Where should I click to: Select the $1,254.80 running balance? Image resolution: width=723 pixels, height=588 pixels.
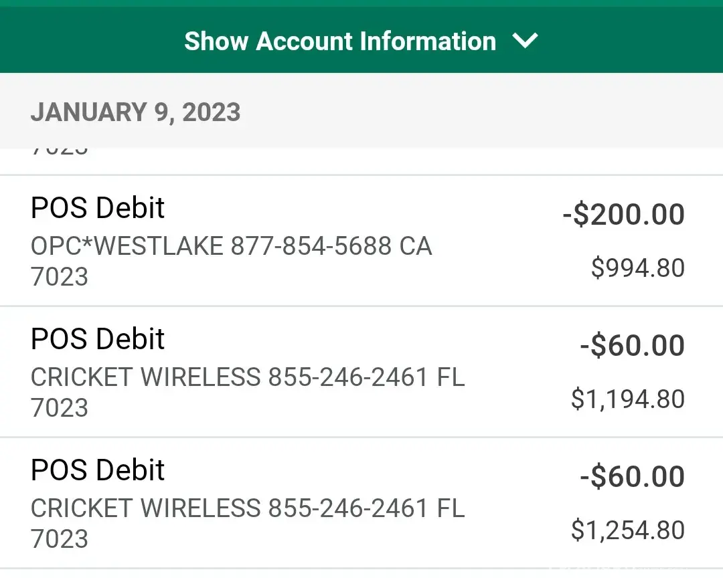(x=628, y=530)
